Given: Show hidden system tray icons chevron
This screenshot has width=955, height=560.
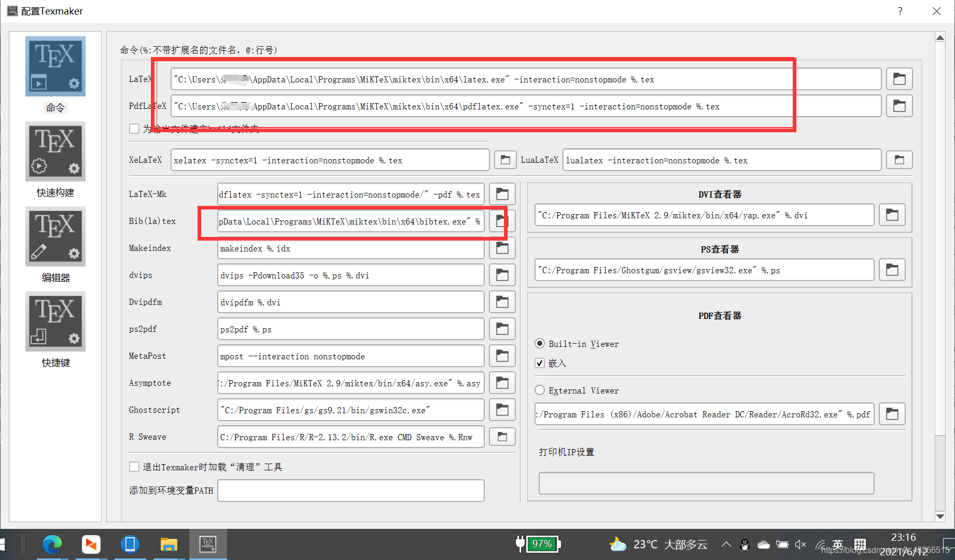Looking at the screenshot, I should tap(726, 544).
